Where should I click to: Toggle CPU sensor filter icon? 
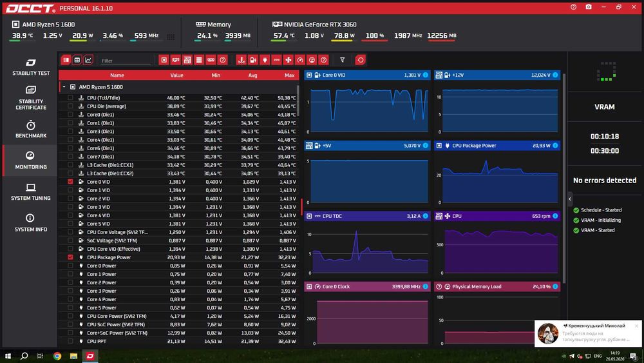[x=164, y=60]
